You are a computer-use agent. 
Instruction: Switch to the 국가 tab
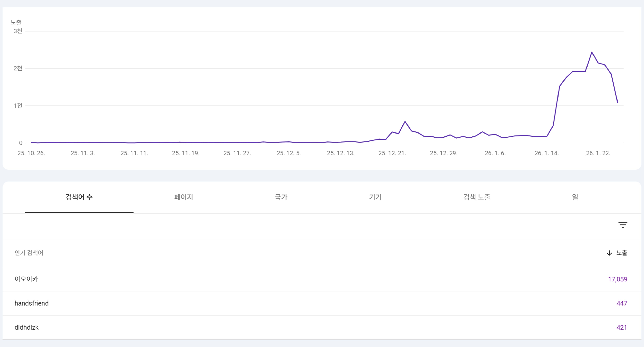tap(281, 197)
